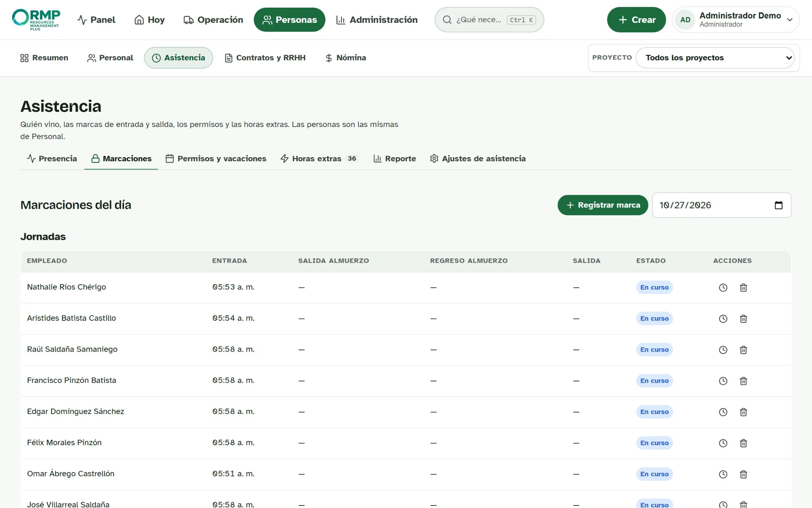812x508 pixels.
Task: Expand the Administrador Demo user menu
Action: 736,20
